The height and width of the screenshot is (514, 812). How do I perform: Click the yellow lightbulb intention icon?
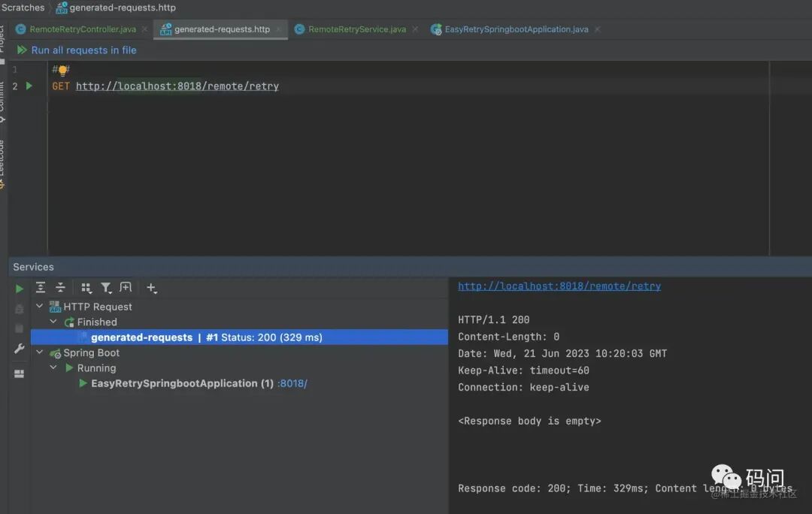click(62, 70)
